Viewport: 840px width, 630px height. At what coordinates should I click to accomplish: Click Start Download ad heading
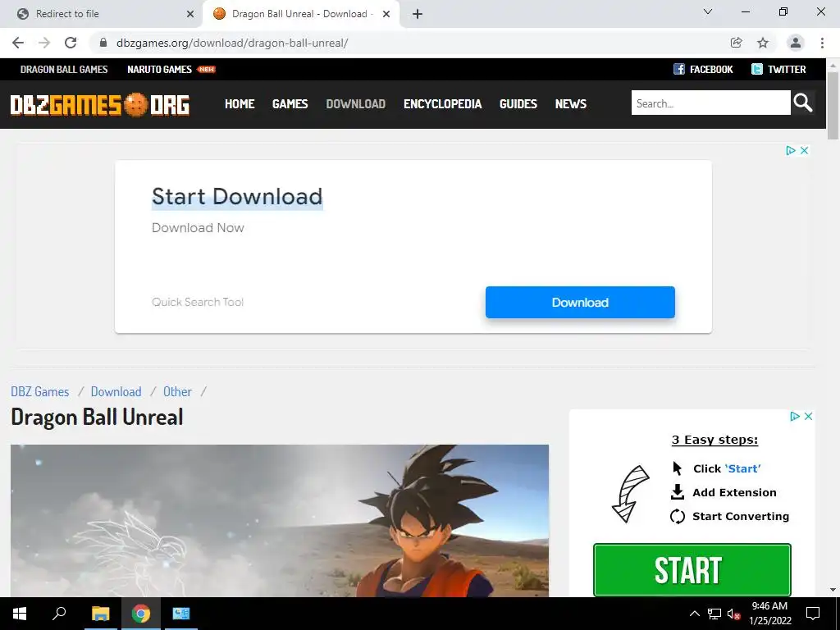coord(237,197)
